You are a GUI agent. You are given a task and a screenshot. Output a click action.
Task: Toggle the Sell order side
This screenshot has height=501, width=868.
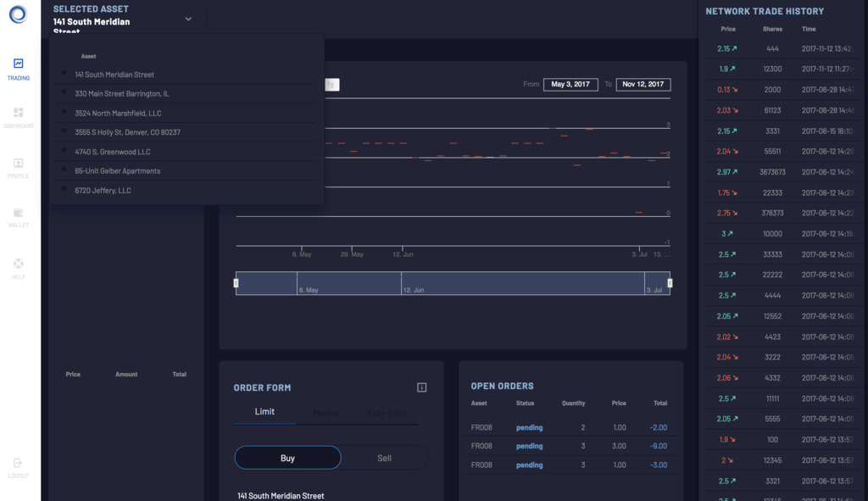point(384,458)
